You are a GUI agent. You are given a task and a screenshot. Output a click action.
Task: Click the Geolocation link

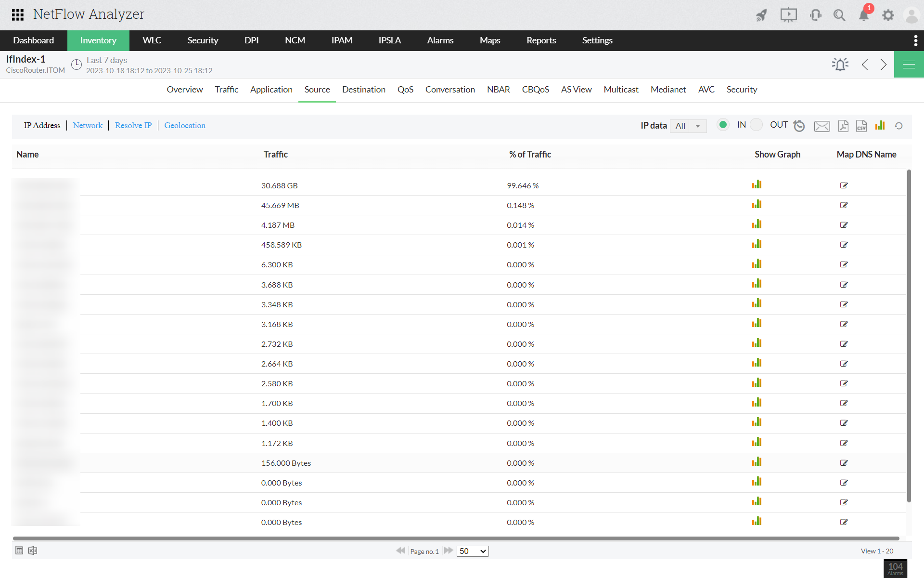185,125
